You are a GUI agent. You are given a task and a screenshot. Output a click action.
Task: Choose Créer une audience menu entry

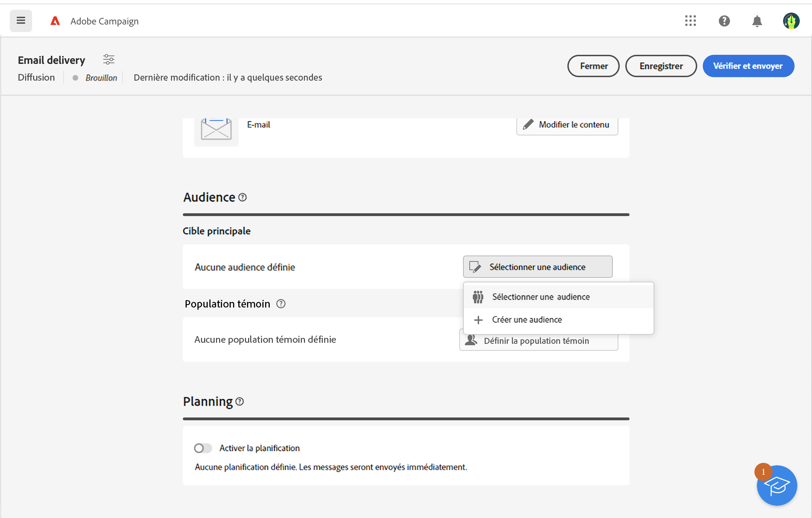click(527, 320)
